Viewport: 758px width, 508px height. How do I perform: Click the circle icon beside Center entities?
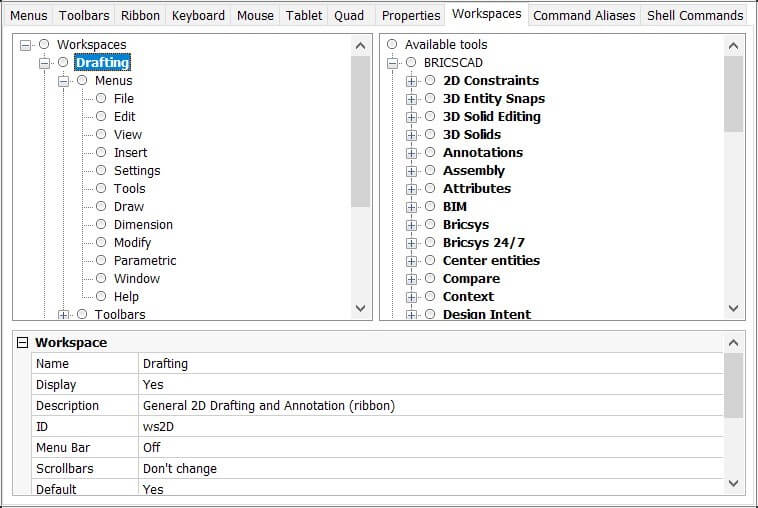pyautogui.click(x=430, y=260)
